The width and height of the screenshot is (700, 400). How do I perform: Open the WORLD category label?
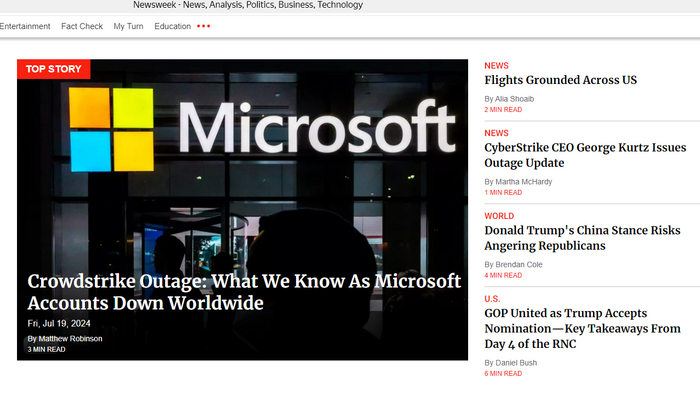coord(499,216)
